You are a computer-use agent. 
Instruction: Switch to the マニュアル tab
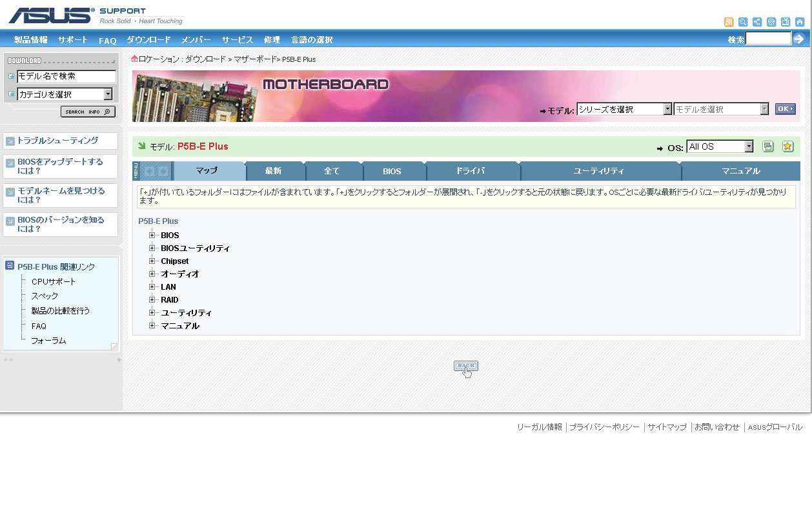(740, 171)
